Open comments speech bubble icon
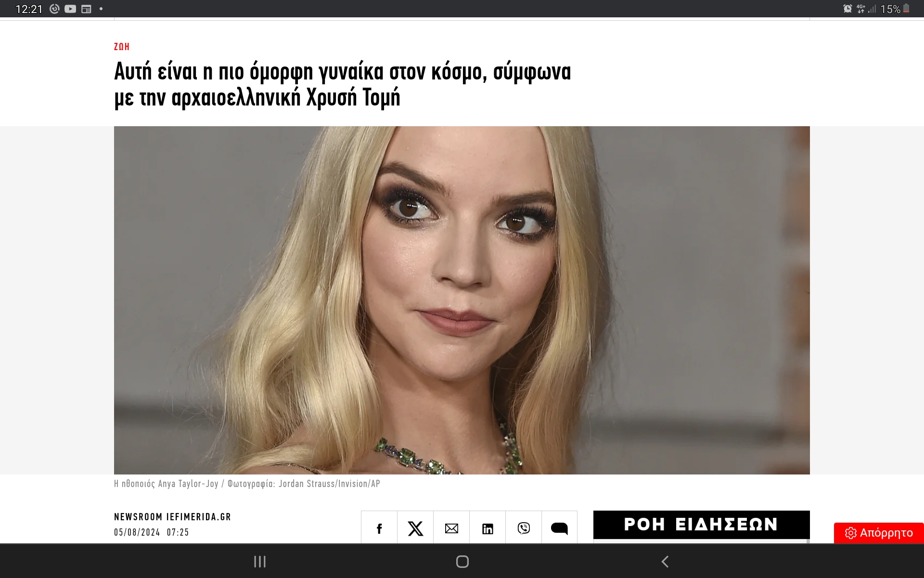Image resolution: width=924 pixels, height=578 pixels. click(559, 528)
